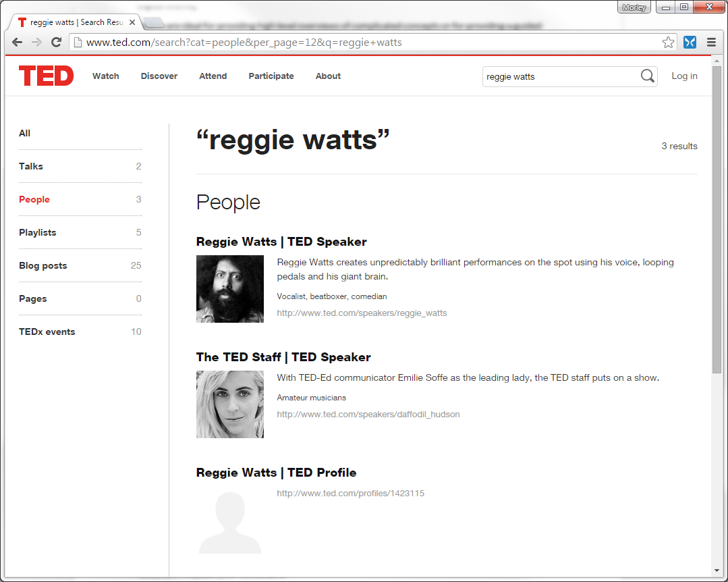Click the blue extension icon in toolbar

click(x=690, y=43)
